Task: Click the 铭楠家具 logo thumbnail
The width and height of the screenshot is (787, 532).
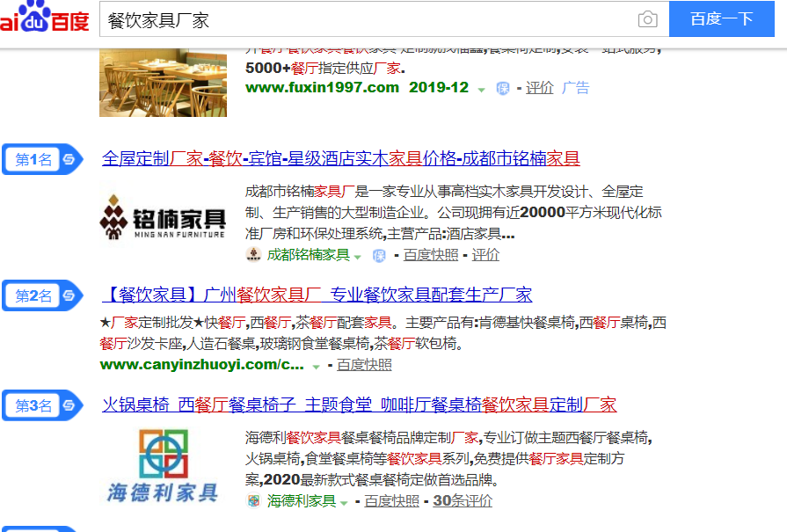Action: [x=164, y=217]
